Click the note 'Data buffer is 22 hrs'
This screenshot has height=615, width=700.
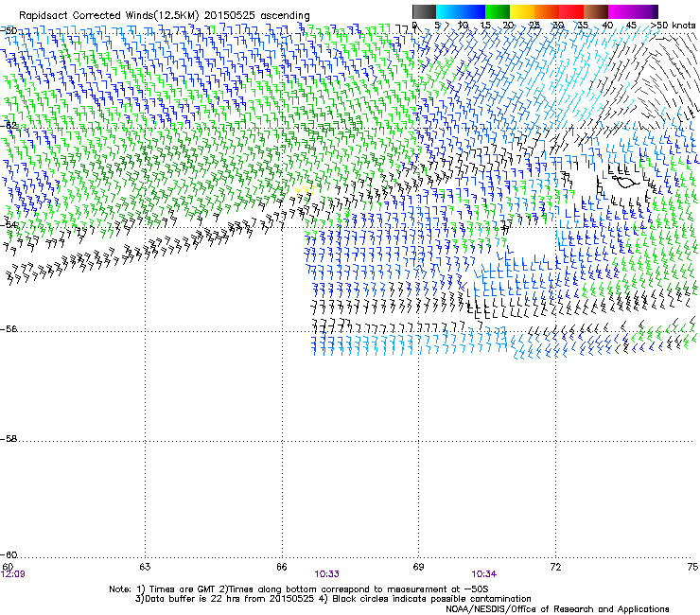coord(193,599)
